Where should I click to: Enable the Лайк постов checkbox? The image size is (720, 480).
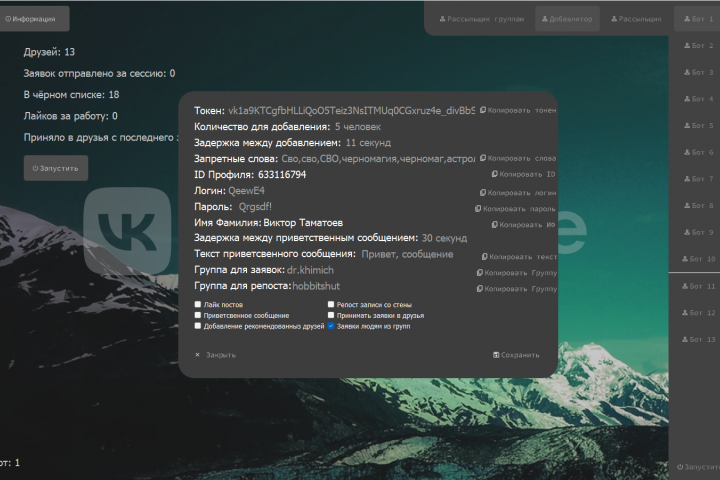point(198,304)
